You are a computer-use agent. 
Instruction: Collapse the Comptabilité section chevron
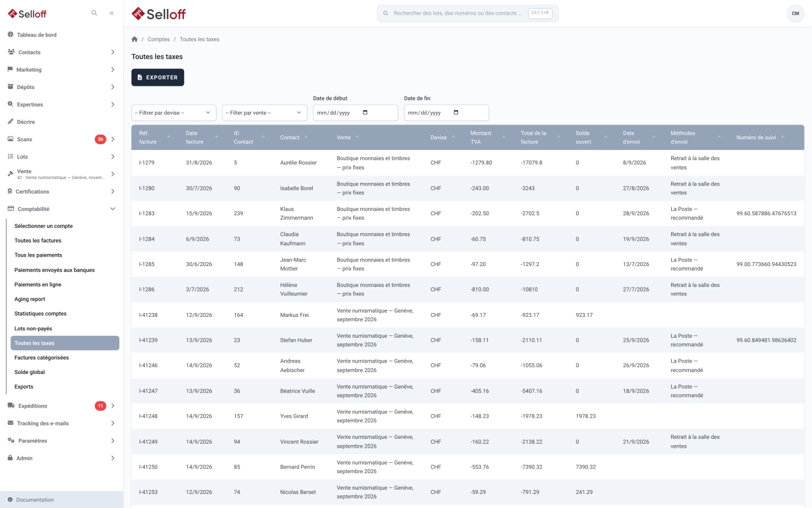[x=112, y=209]
